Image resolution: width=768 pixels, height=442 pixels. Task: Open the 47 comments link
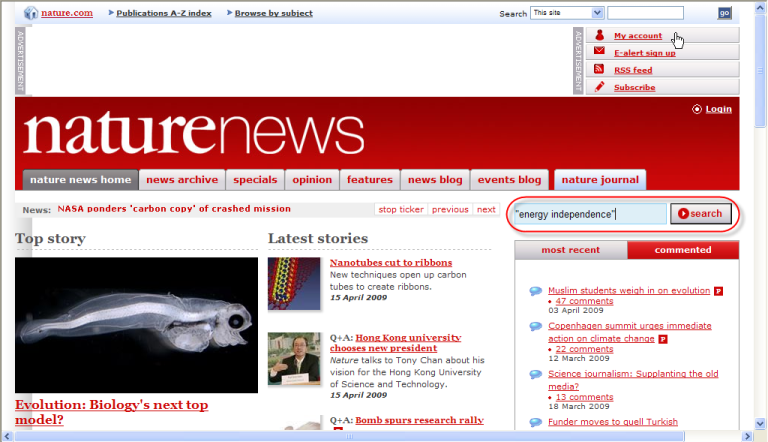pyautogui.click(x=584, y=301)
